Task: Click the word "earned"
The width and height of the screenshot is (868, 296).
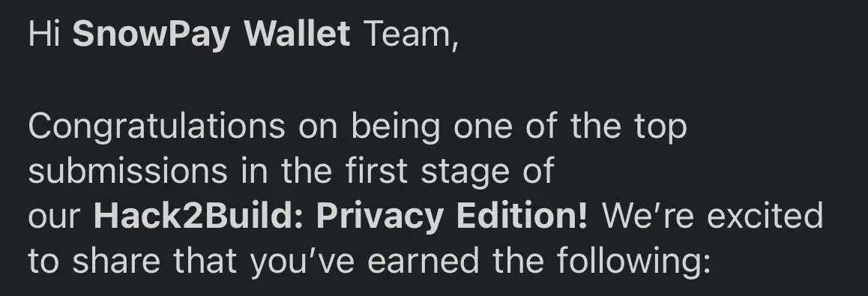Action: click(423, 262)
